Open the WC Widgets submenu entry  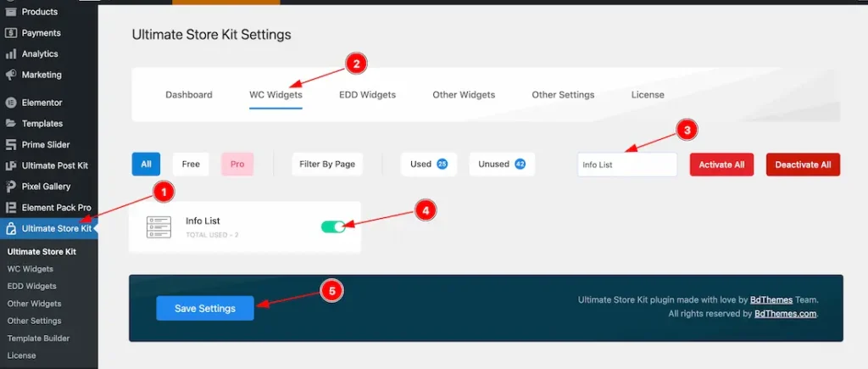tap(31, 269)
